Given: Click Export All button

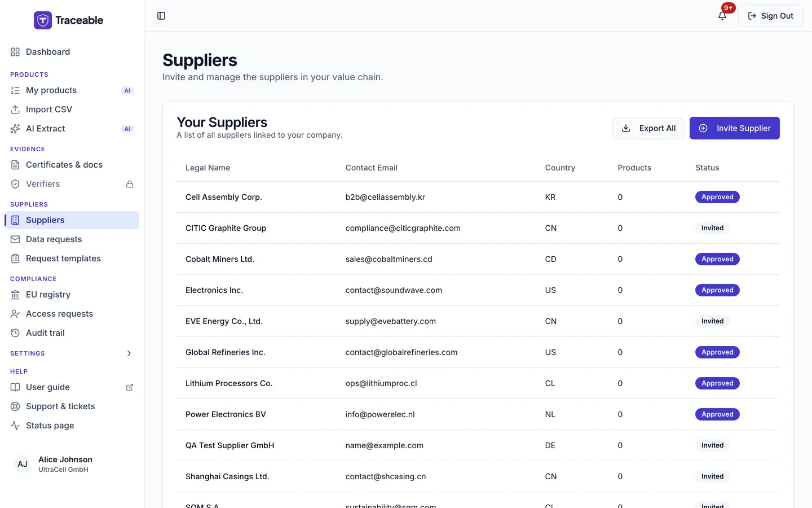Looking at the screenshot, I should [648, 128].
